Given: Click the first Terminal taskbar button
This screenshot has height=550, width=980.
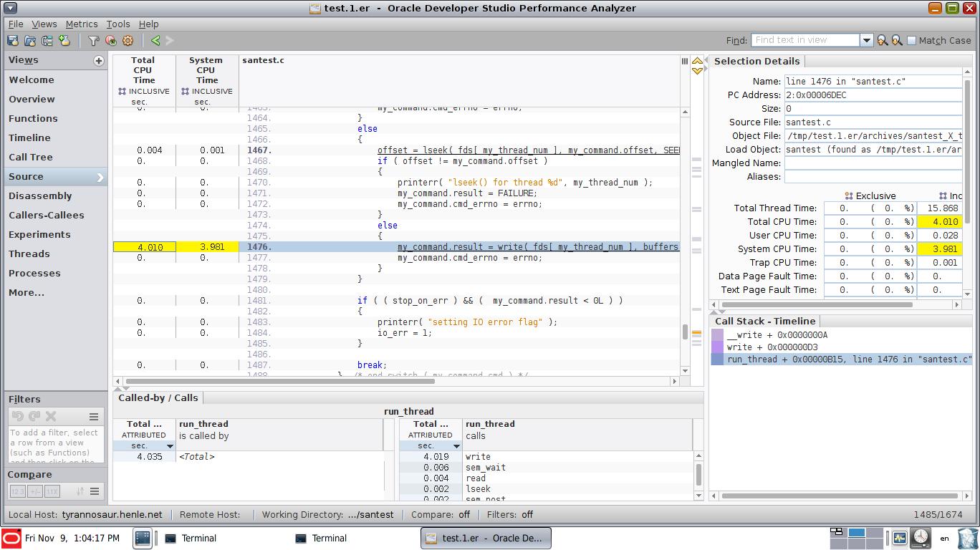Looking at the screenshot, I should (191, 538).
